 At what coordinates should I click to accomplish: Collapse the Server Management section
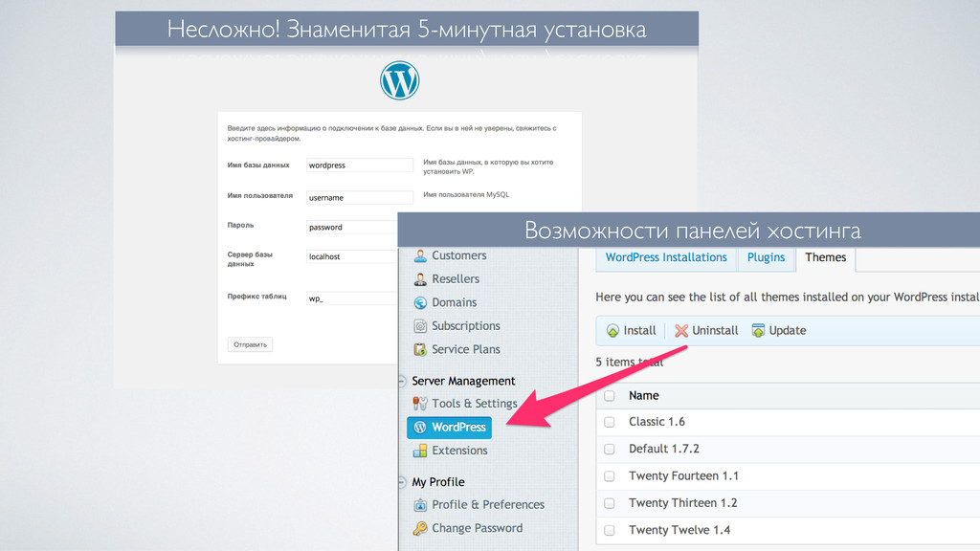tap(403, 381)
